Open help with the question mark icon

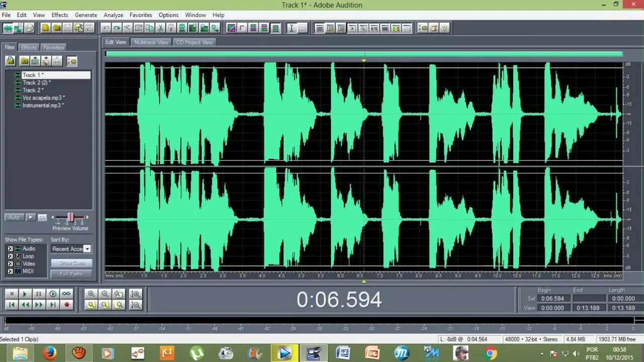pyautogui.click(x=445, y=28)
